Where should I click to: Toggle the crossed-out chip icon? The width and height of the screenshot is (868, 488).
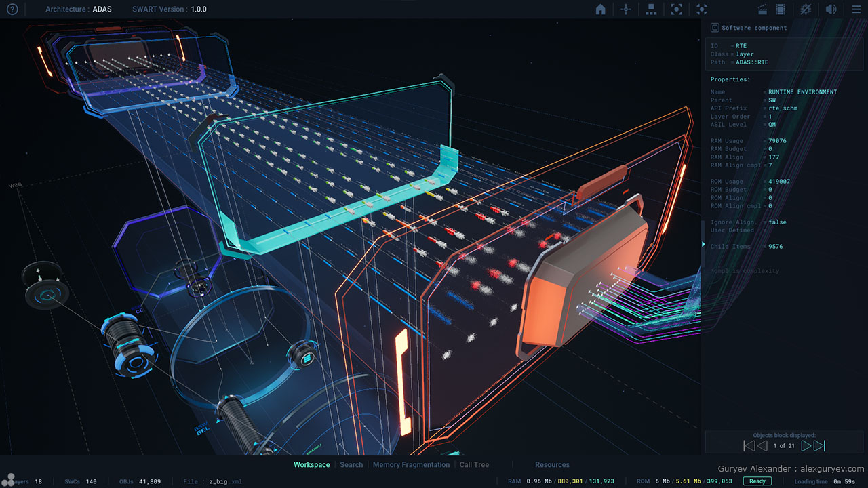click(x=806, y=9)
